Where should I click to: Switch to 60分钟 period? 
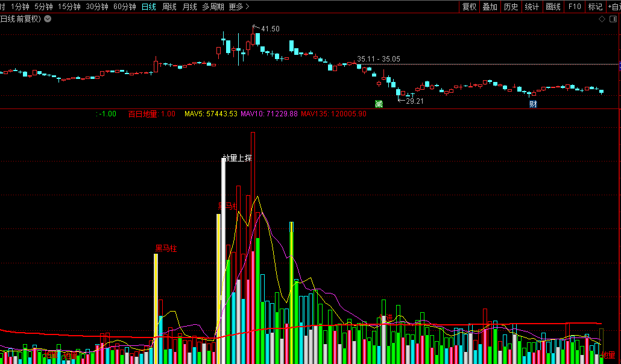coord(125,7)
